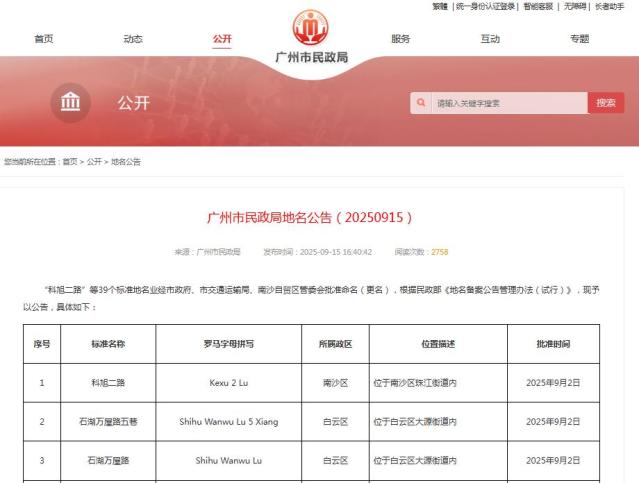Click the read count 2758

tap(439, 252)
